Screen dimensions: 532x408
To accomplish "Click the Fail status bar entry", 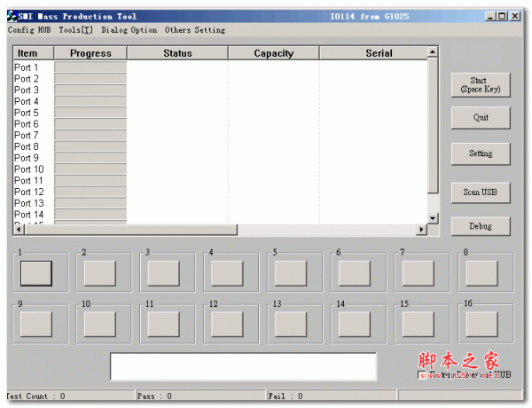I will (x=332, y=396).
